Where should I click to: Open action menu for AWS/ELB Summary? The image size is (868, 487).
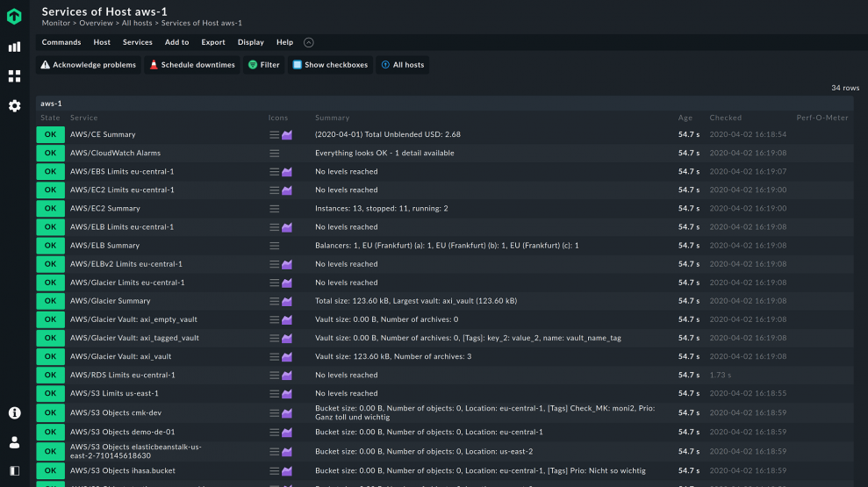click(274, 246)
